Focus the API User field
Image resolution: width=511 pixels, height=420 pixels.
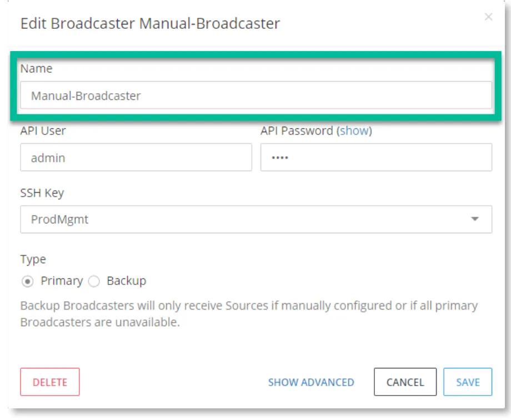(136, 158)
